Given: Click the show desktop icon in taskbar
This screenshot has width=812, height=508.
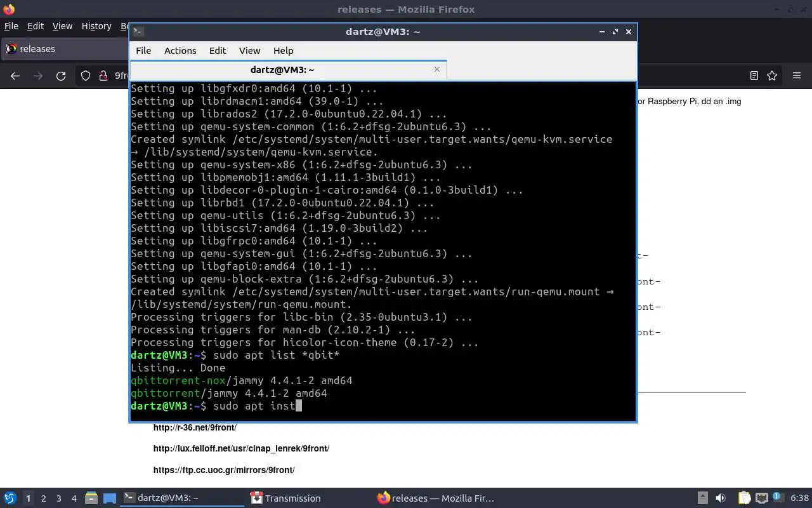Looking at the screenshot, I should click(x=110, y=498).
